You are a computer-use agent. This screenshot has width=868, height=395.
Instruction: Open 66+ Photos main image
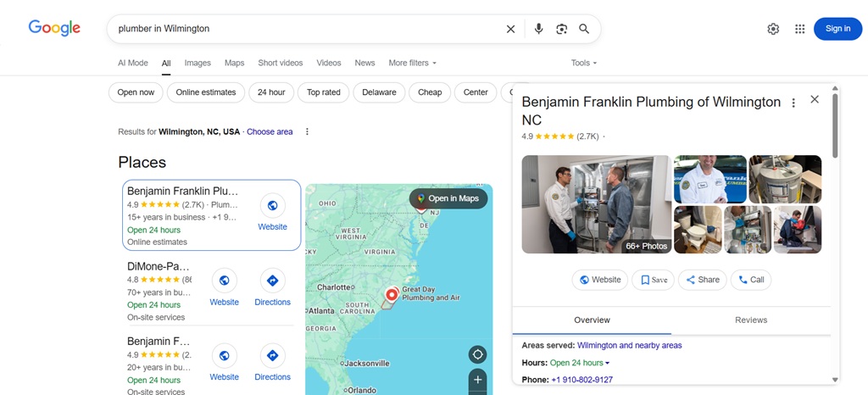click(x=596, y=204)
